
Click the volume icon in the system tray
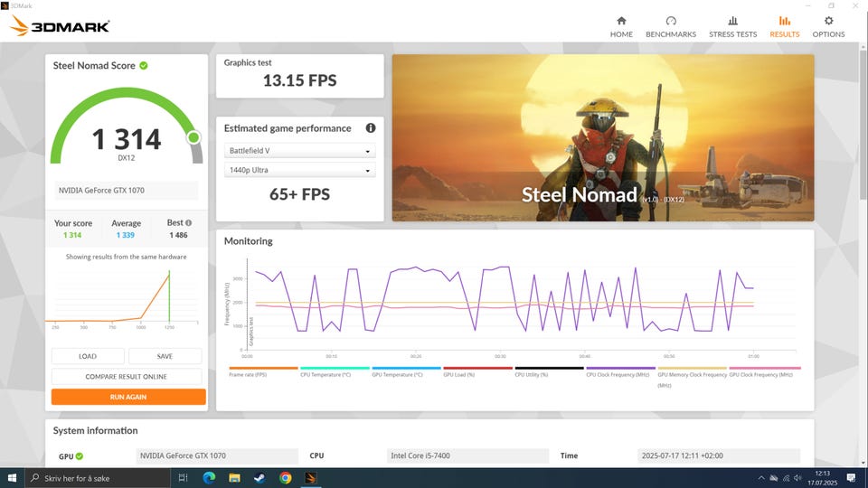tap(797, 478)
